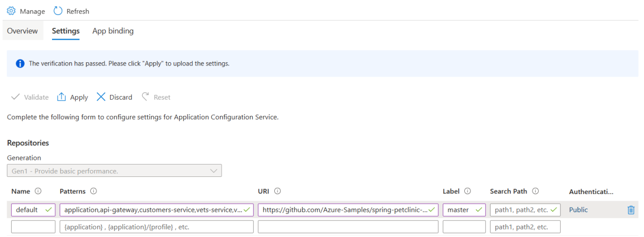Click the info icon next to Search Path
This screenshot has width=644, height=237.
pyautogui.click(x=536, y=191)
